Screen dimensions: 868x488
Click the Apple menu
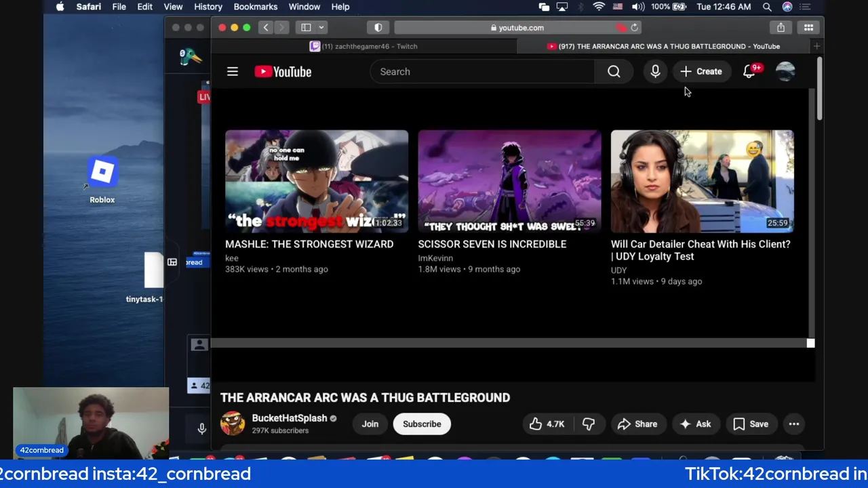click(60, 7)
